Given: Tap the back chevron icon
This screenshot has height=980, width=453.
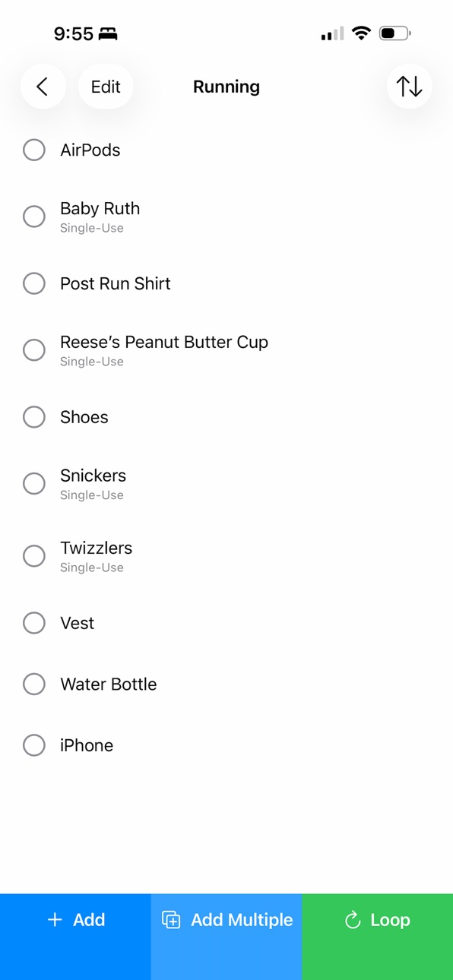Looking at the screenshot, I should pos(43,87).
